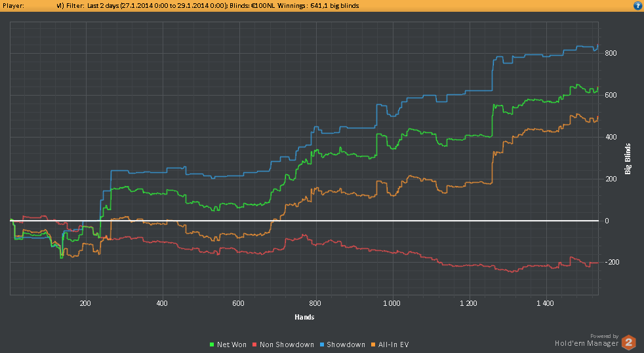The width and height of the screenshot is (644, 353).
Task: Toggle the All-In EV legend label
Action: [x=393, y=344]
